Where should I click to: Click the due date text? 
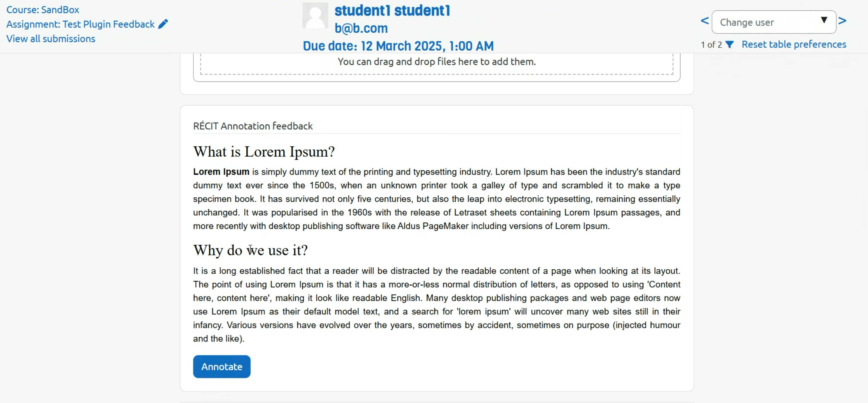[x=398, y=46]
